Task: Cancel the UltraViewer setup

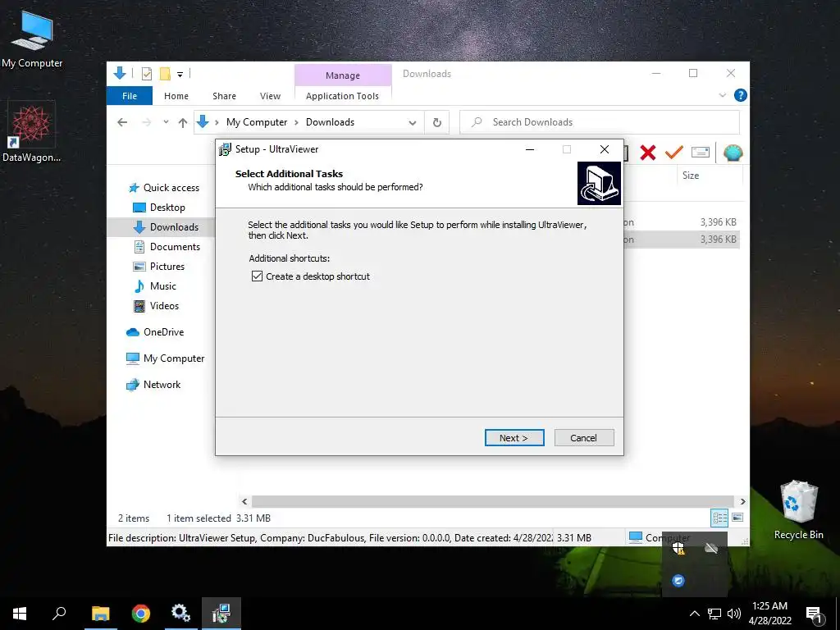Action: (584, 438)
